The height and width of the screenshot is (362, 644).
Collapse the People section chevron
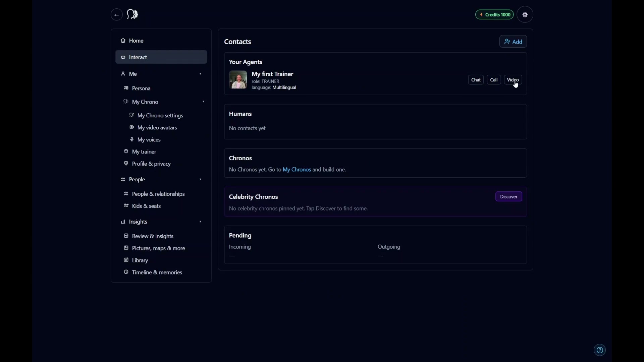[x=201, y=180]
